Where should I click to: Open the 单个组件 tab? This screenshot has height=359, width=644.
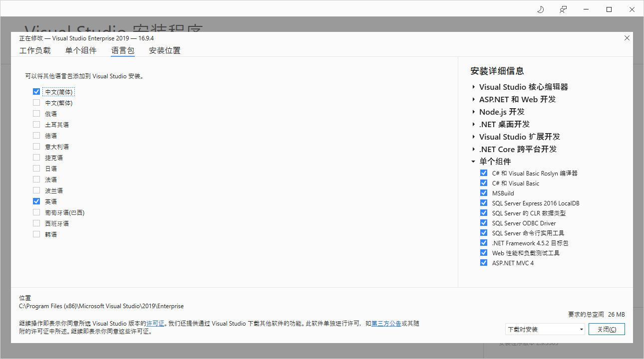tap(81, 50)
